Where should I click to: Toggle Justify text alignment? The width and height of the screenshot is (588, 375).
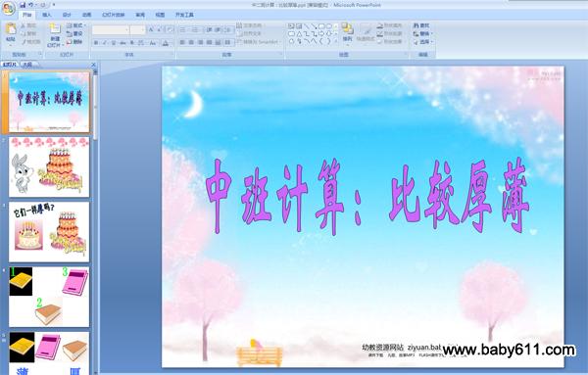coord(210,43)
